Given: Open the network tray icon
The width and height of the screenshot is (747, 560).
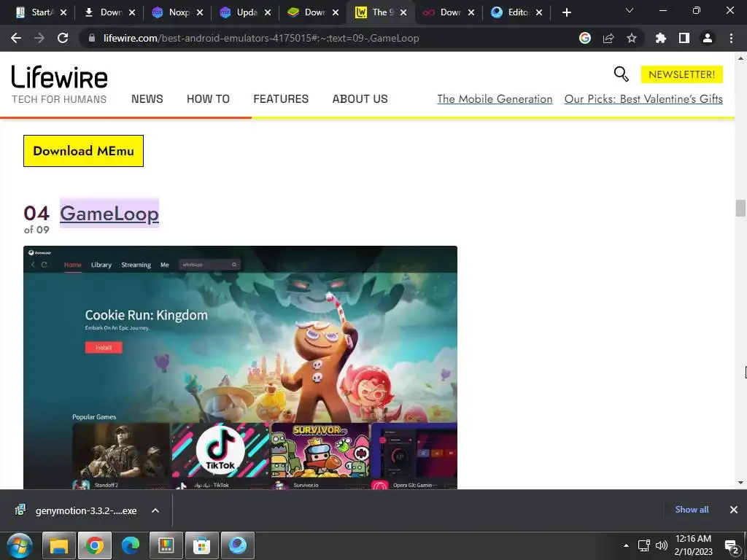Looking at the screenshot, I should point(644,545).
